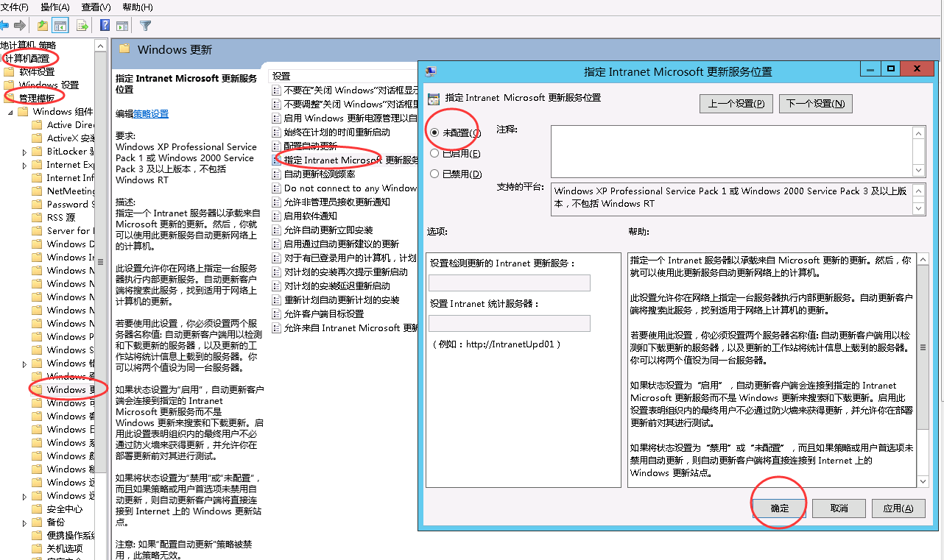944x560 pixels.
Task: Click the forward arrow toolbar icon
Action: pos(20,26)
